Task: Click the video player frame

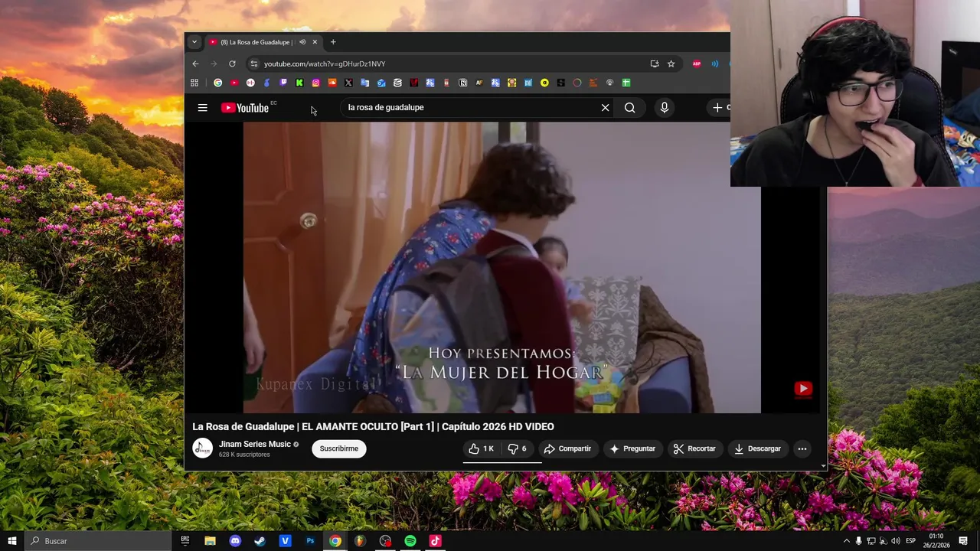Action: pyautogui.click(x=502, y=267)
